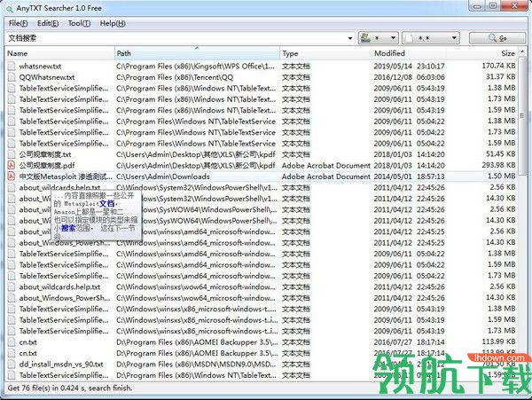The height and width of the screenshot is (400, 532).
Task: Click the search finish status bar message
Action: pos(70,388)
